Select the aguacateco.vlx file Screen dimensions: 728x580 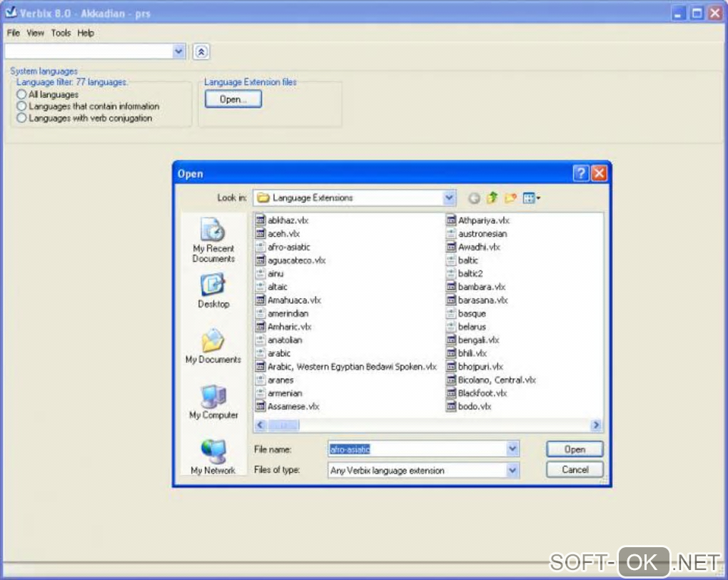pos(290,260)
